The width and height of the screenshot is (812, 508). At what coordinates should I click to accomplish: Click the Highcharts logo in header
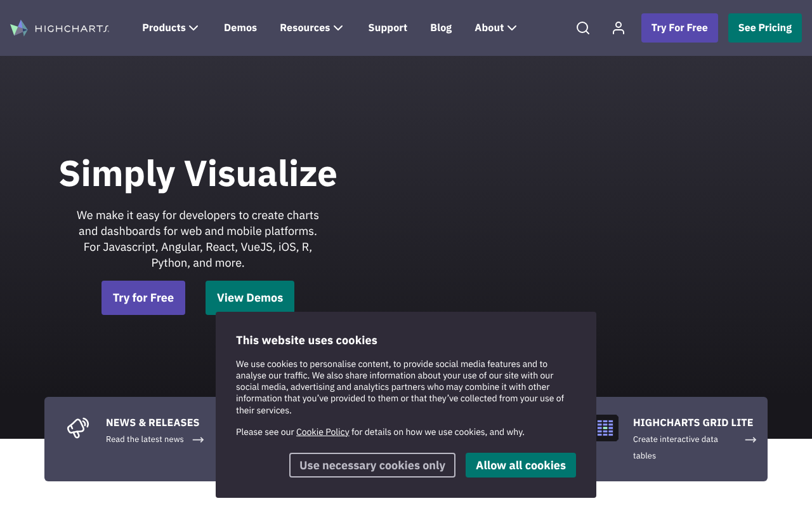coord(60,28)
